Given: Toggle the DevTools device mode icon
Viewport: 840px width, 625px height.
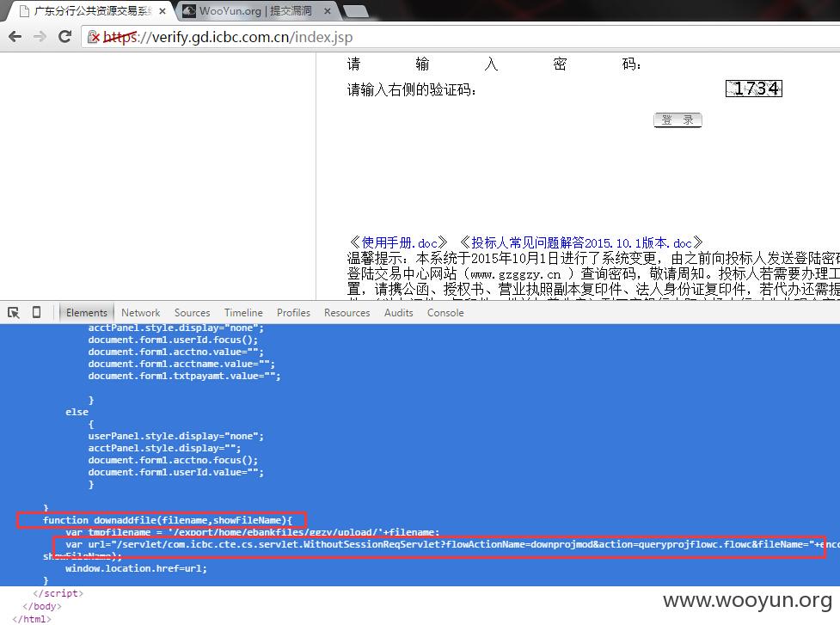Looking at the screenshot, I should [x=36, y=312].
